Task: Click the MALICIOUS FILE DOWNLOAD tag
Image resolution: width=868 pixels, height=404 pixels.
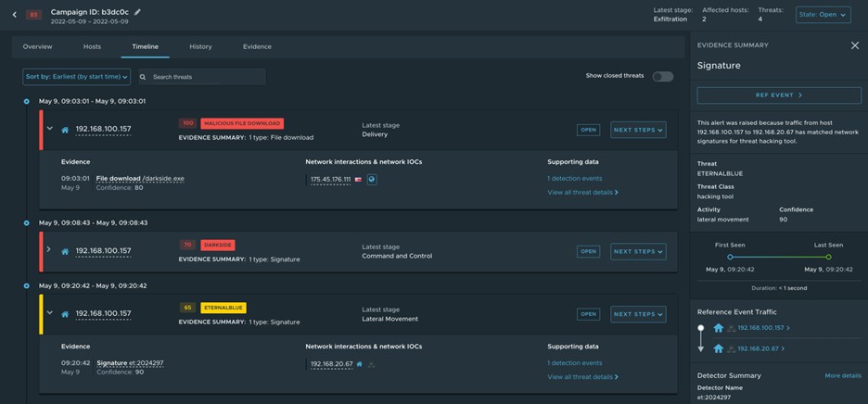Action: 242,123
